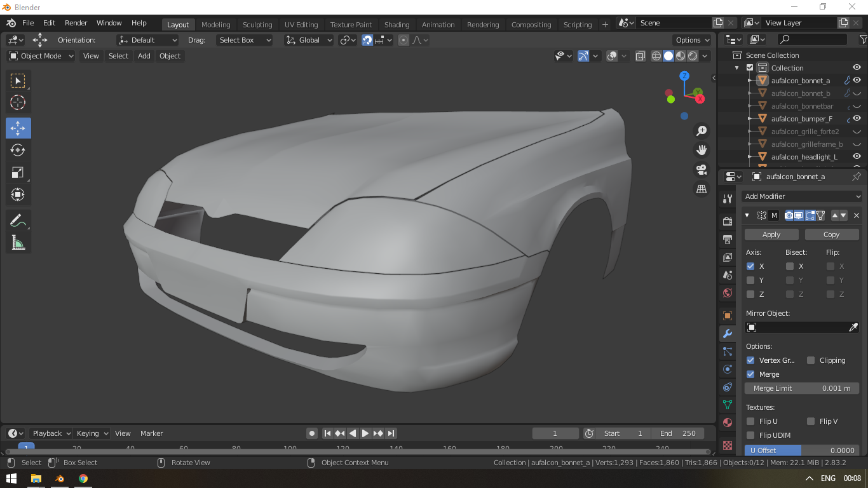
Task: Enable Flip U texture checkbox
Action: [x=750, y=421]
